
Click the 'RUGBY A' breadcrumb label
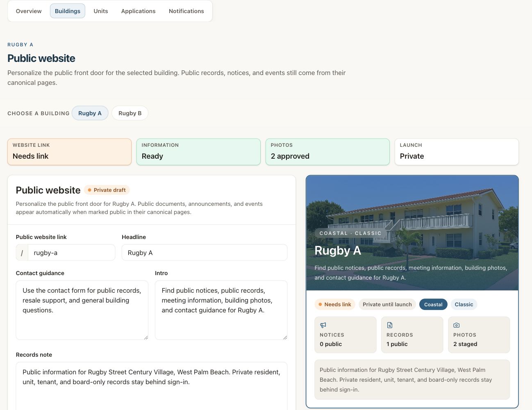click(20, 45)
